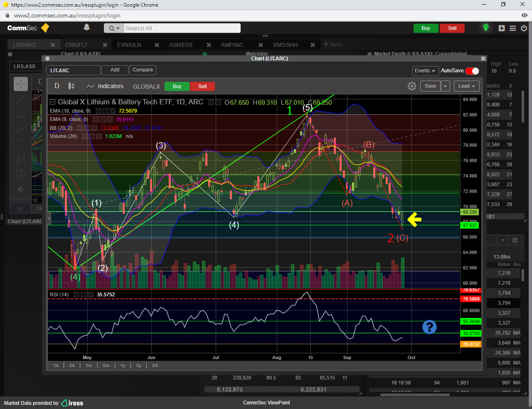Remove the EMA (18, close, 0) indicator
Image resolution: width=532 pixels, height=409 pixels.
pyautogui.click(x=112, y=111)
